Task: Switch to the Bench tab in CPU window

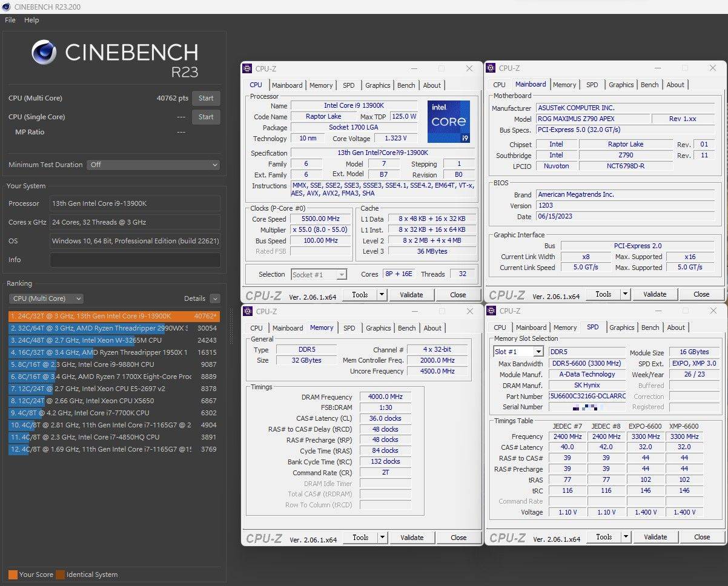Action: (x=406, y=85)
